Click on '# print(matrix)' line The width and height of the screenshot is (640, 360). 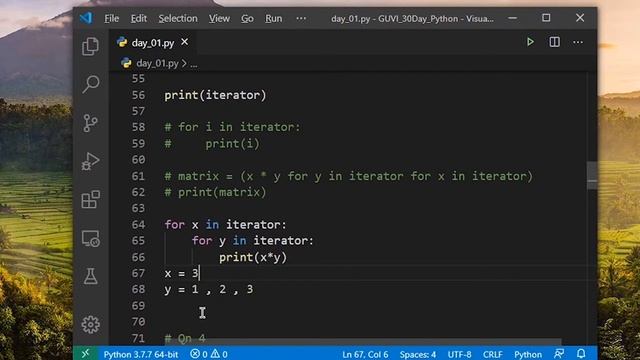coord(215,192)
